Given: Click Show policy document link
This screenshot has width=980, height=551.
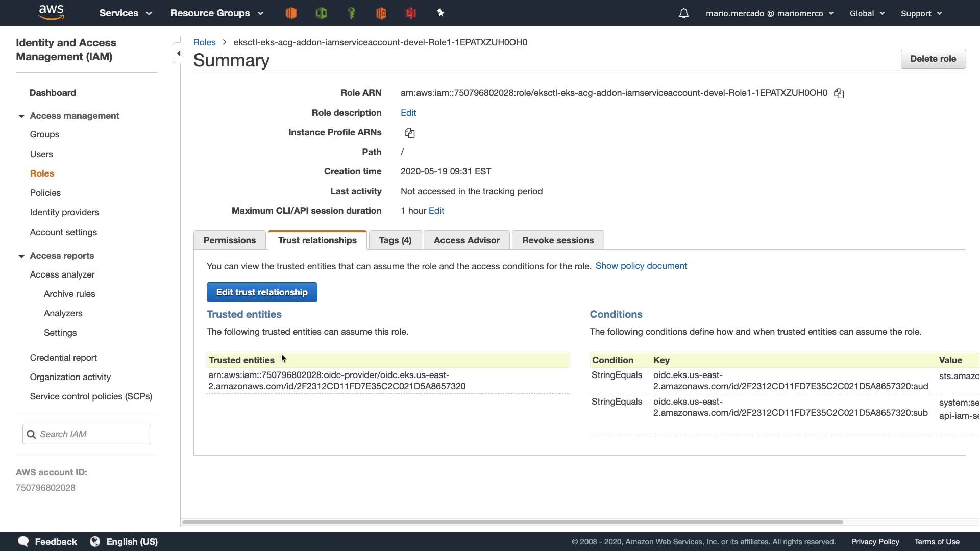Looking at the screenshot, I should coord(641,266).
